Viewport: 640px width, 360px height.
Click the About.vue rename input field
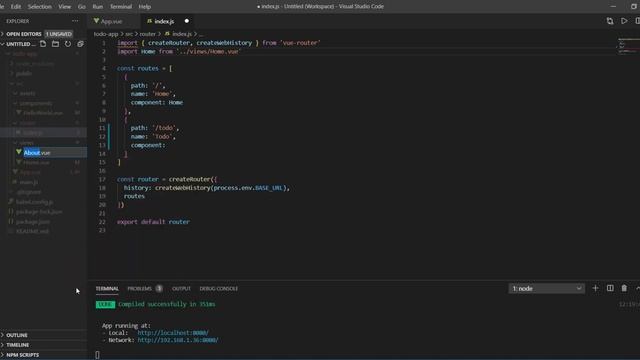[x=55, y=152]
